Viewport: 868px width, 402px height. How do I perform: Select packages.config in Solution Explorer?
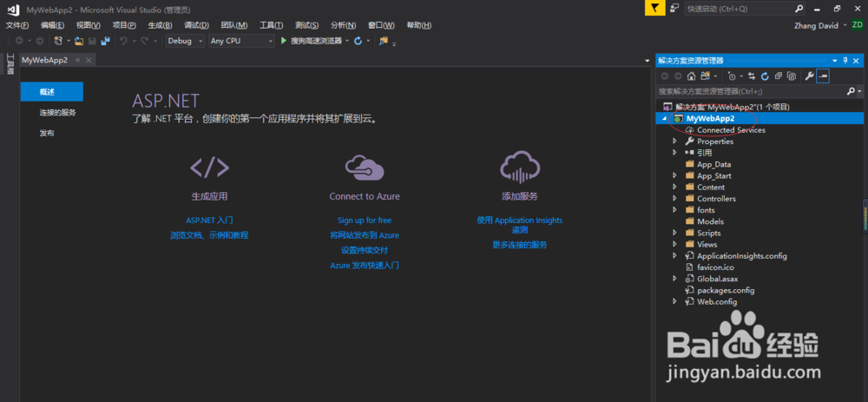pos(726,290)
